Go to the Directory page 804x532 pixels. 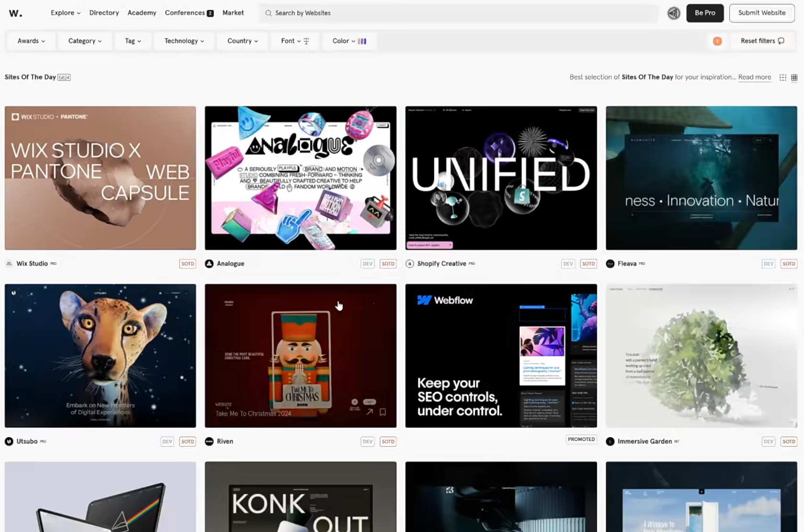click(x=104, y=13)
